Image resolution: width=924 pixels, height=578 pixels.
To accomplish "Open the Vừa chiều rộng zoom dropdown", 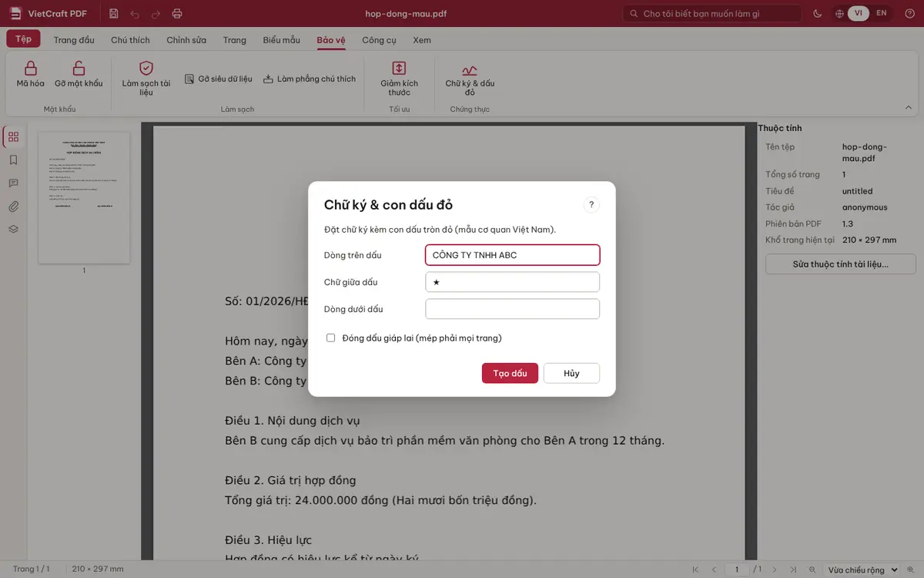I will (862, 570).
